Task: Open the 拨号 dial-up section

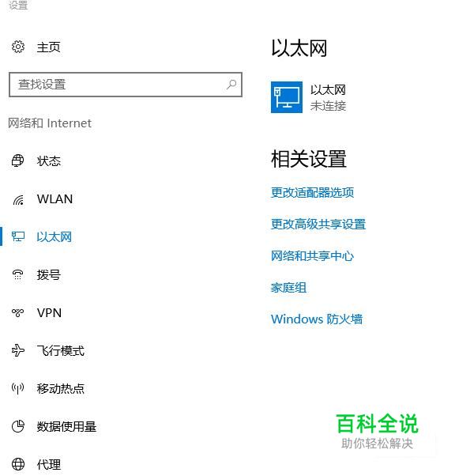Action: [49, 275]
